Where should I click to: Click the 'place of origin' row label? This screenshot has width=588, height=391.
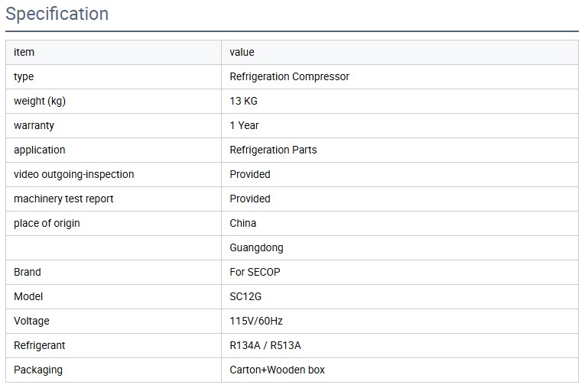point(47,223)
